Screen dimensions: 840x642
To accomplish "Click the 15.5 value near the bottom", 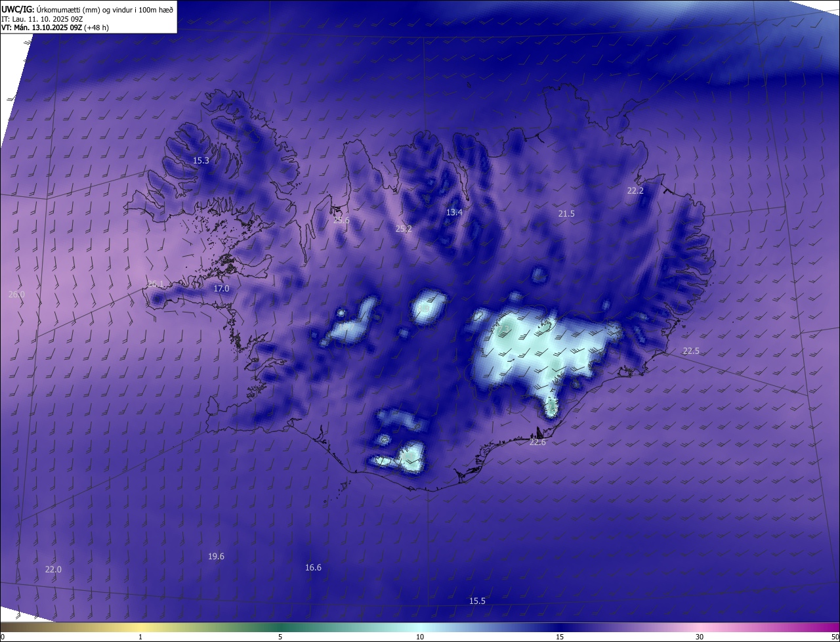I will (477, 601).
